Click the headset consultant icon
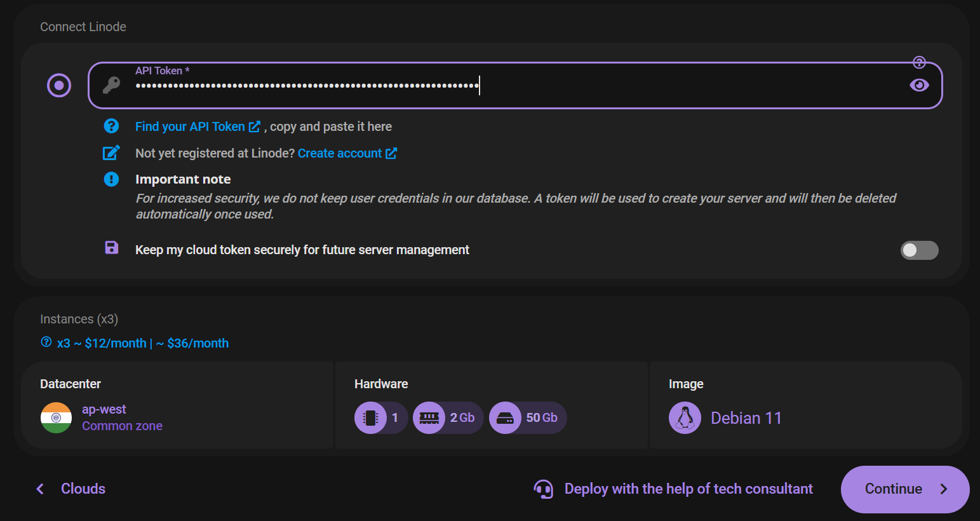This screenshot has width=980, height=521. coord(544,489)
